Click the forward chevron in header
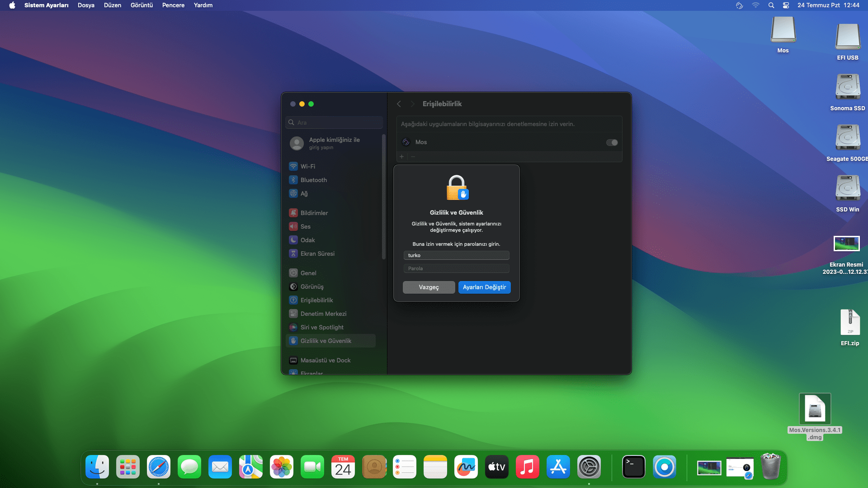 (x=412, y=104)
